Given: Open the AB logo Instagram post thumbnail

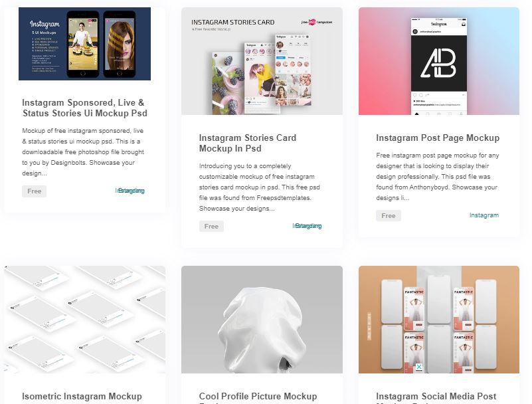Looking at the screenshot, I should pyautogui.click(x=439, y=61).
